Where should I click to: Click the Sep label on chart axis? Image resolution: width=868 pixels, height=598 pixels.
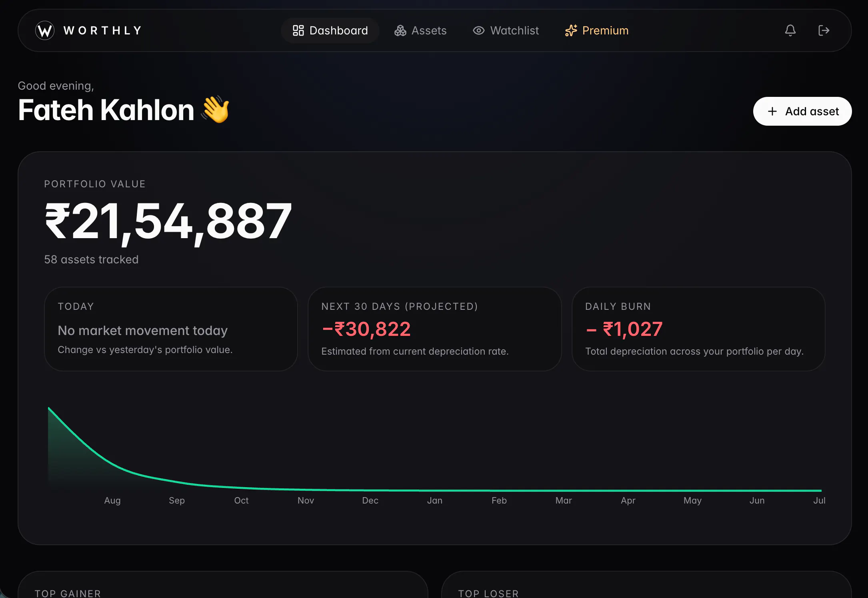pos(177,500)
